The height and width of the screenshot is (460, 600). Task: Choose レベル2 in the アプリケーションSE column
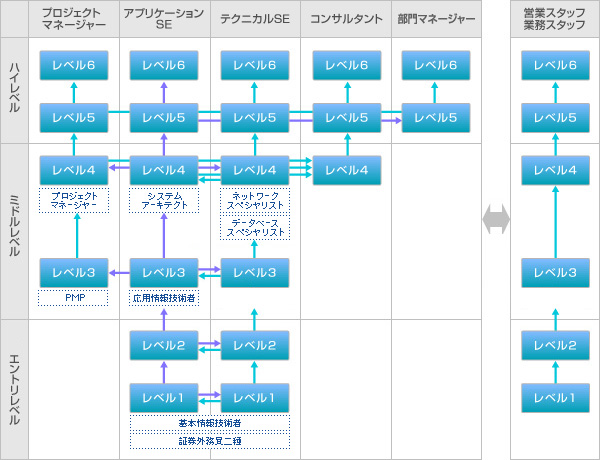pyautogui.click(x=164, y=346)
